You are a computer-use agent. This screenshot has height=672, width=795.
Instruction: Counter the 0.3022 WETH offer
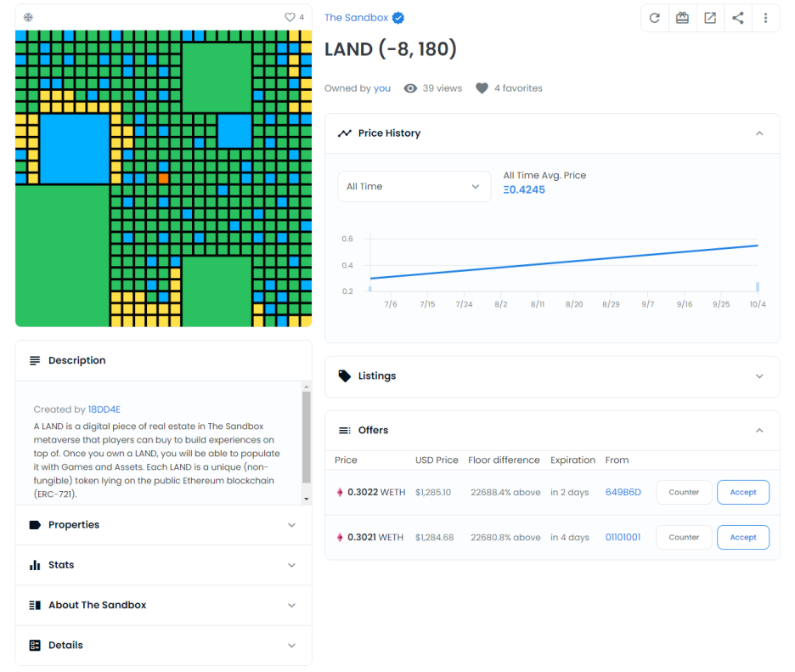pos(684,493)
